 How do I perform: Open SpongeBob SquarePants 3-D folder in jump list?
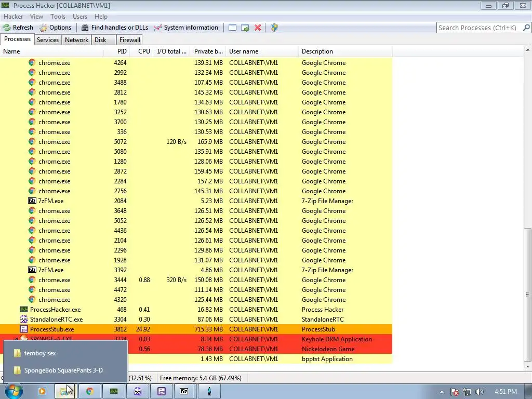tap(65, 370)
